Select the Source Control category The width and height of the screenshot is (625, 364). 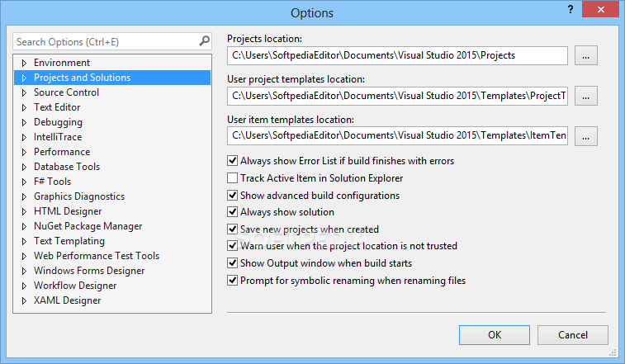click(66, 92)
